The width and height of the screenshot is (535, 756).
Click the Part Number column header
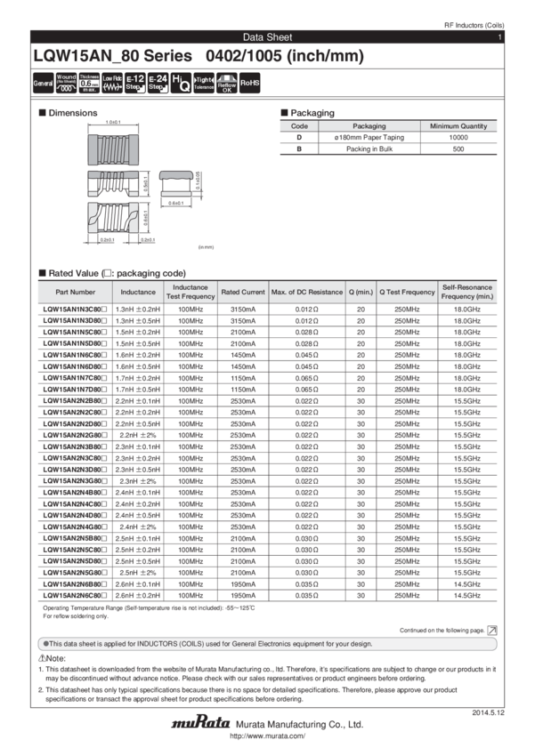coord(76,292)
